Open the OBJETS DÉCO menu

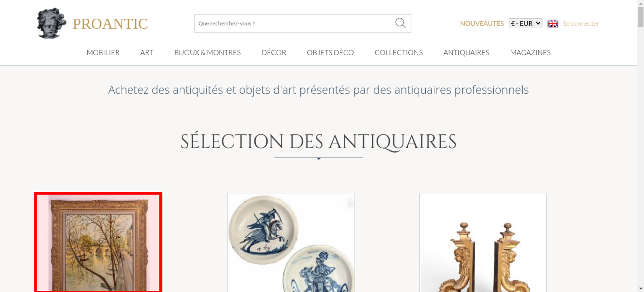pyautogui.click(x=330, y=52)
